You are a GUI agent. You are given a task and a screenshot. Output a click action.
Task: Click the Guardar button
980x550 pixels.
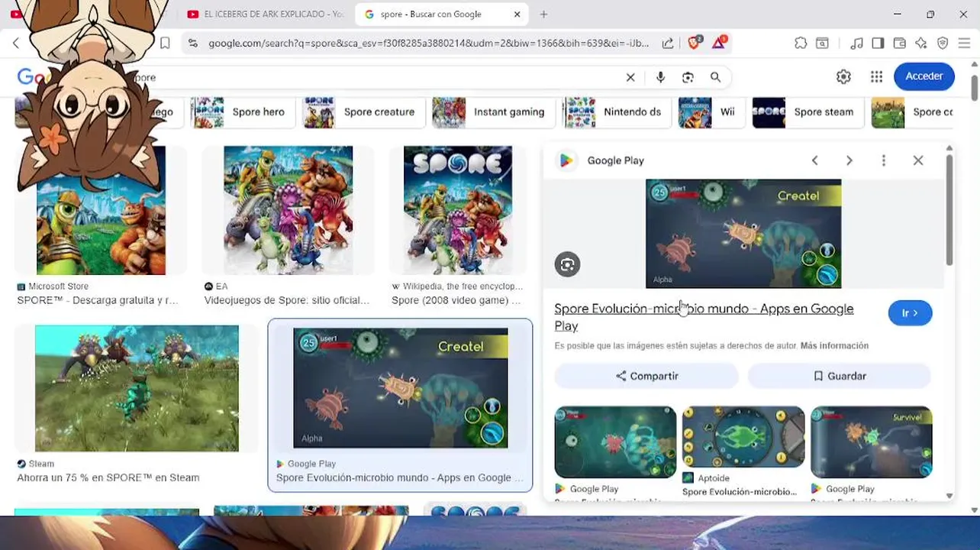click(x=840, y=376)
